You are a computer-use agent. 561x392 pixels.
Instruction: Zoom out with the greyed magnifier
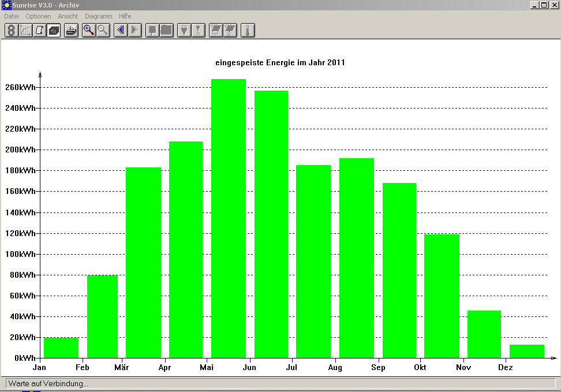(103, 31)
